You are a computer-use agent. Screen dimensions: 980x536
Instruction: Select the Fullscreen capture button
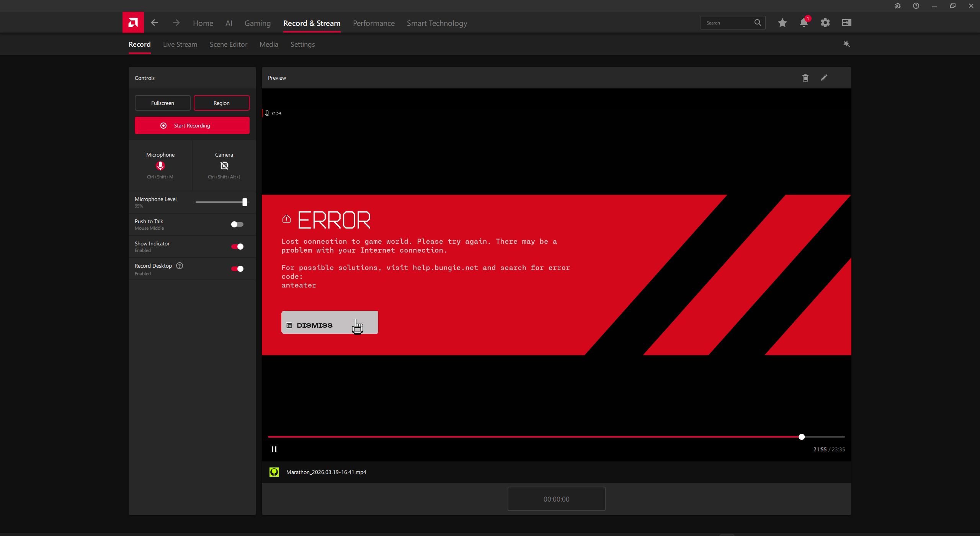pyautogui.click(x=162, y=103)
